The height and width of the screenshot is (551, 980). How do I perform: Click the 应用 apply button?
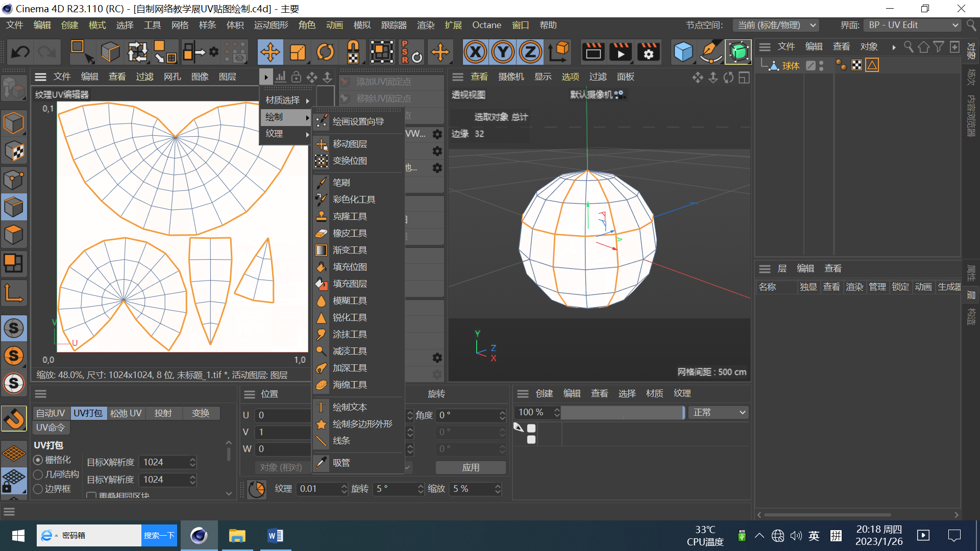pyautogui.click(x=470, y=467)
